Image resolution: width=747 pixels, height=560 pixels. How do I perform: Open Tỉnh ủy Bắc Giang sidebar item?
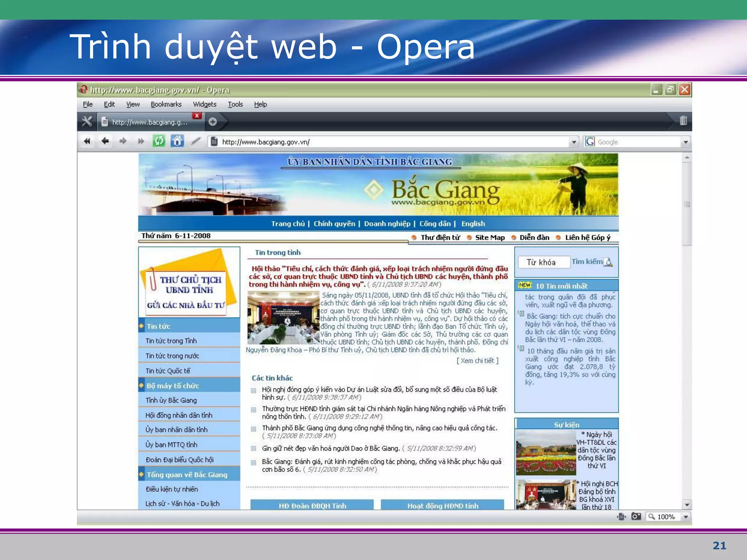pos(171,400)
